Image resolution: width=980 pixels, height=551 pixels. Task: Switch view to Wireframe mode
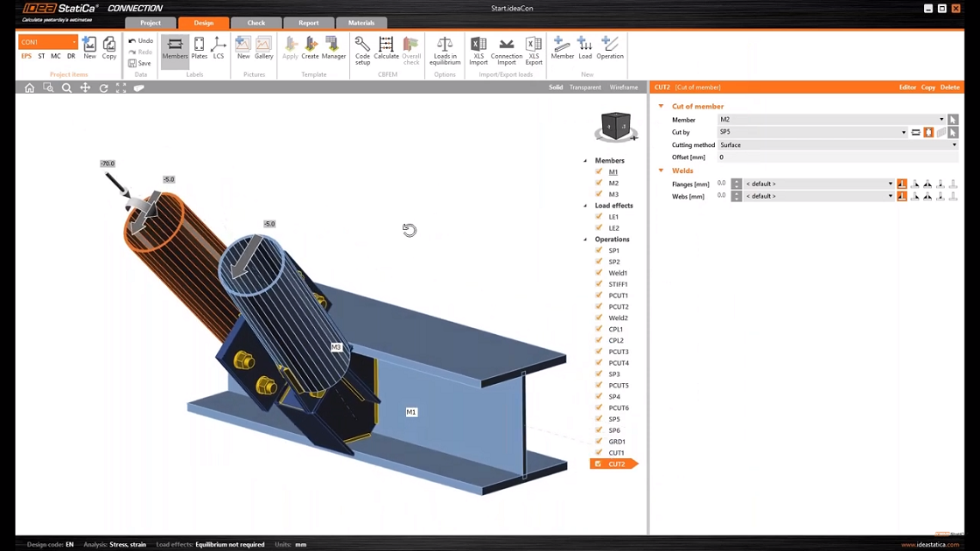coord(624,87)
